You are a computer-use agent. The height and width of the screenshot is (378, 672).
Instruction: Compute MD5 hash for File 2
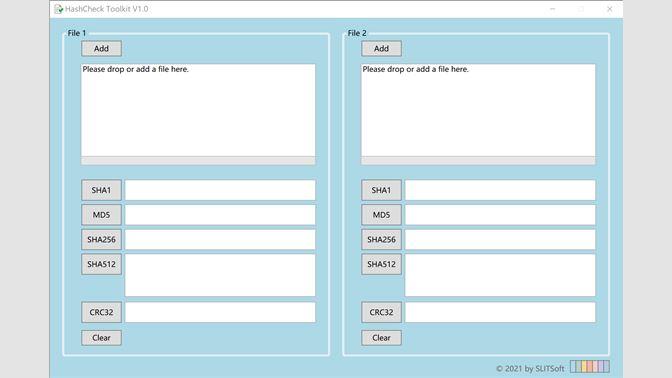[381, 215]
